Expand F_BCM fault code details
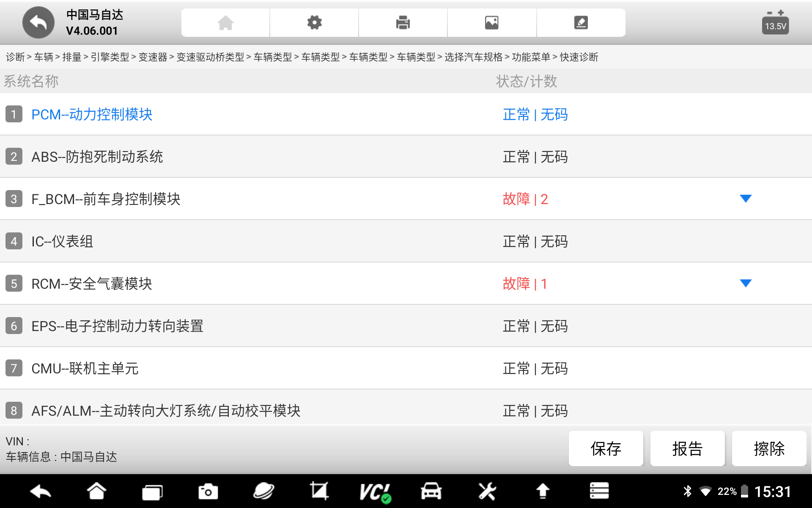Image resolution: width=812 pixels, height=508 pixels. [745, 199]
